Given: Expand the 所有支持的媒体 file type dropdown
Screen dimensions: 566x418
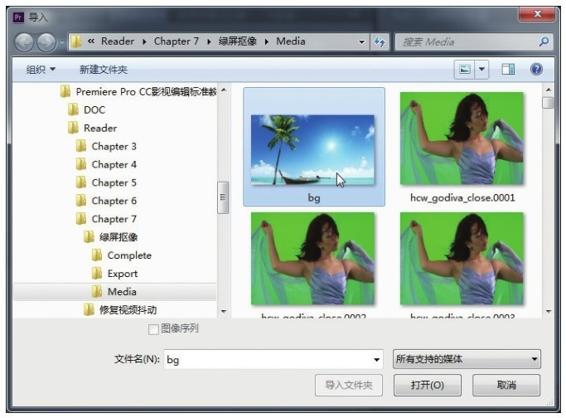Looking at the screenshot, I should [466, 359].
